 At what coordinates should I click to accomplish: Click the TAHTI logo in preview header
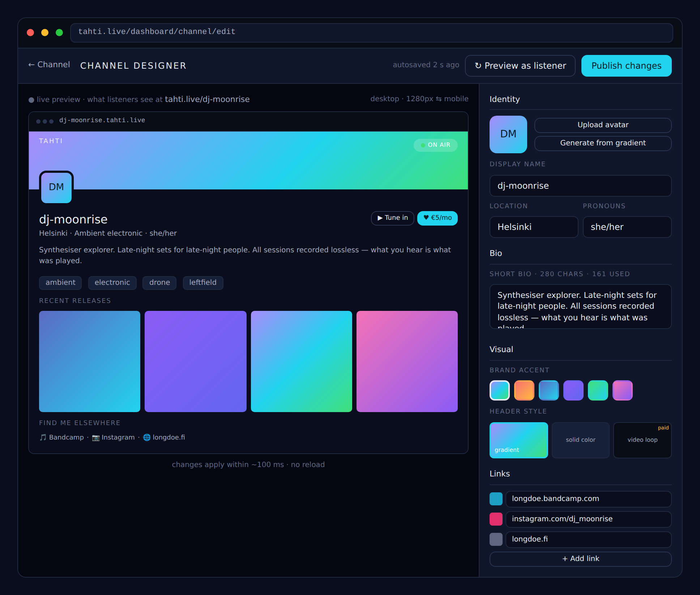51,141
